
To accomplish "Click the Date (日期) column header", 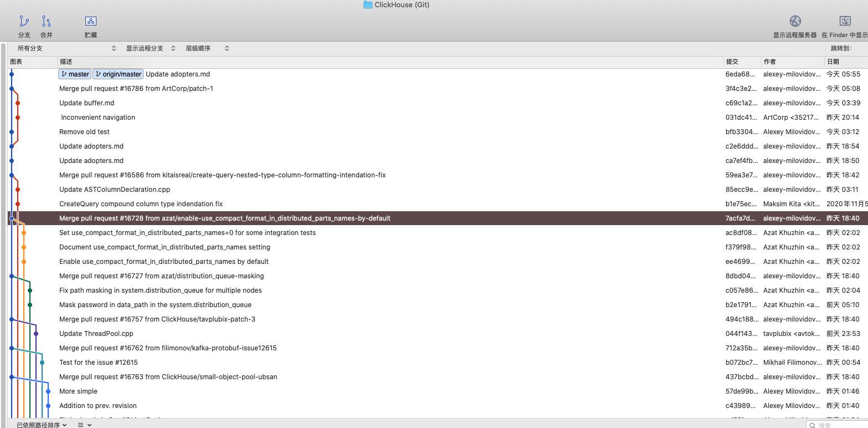I will (x=846, y=62).
